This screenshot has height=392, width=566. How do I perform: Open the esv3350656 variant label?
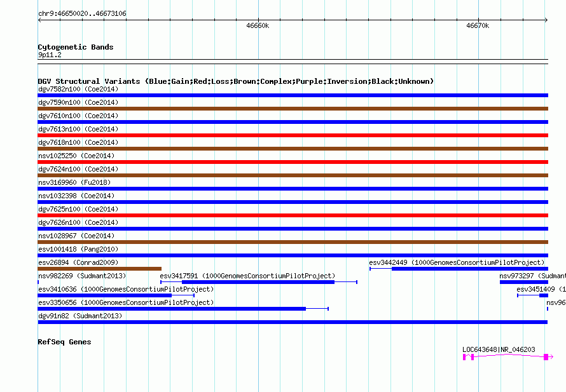(126, 302)
